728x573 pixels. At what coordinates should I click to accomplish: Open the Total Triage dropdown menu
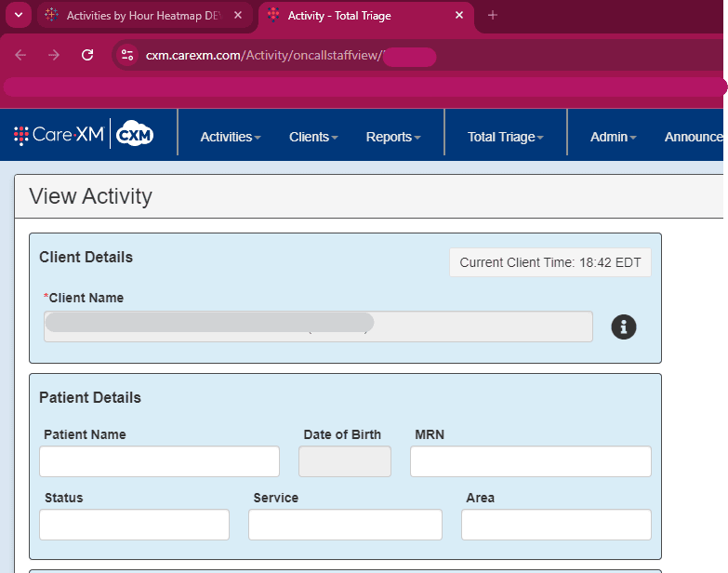[x=505, y=137]
